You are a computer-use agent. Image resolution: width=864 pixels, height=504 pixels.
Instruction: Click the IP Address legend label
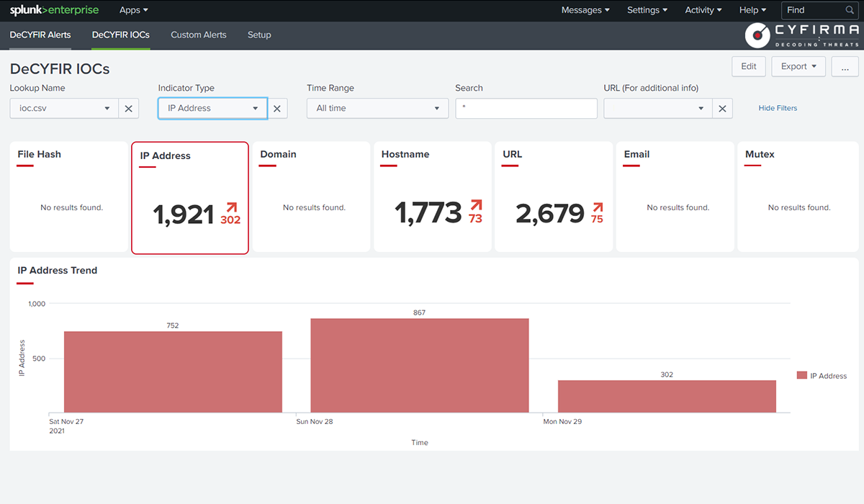pos(828,376)
